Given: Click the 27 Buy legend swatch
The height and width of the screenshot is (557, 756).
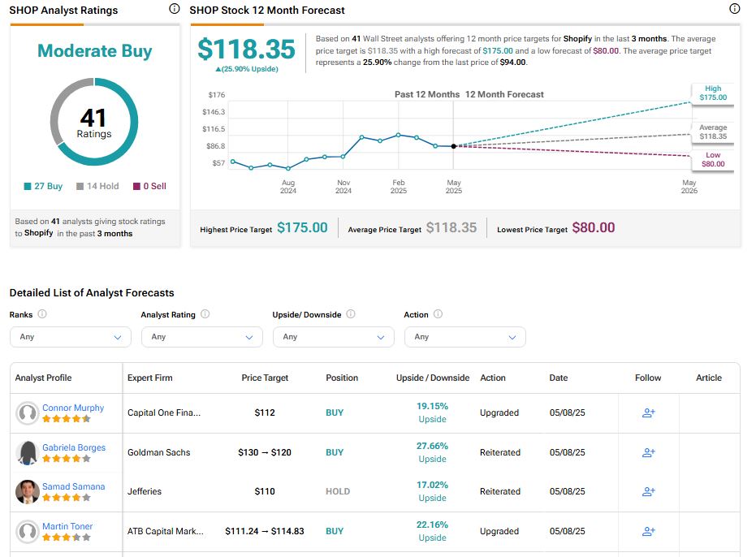Looking at the screenshot, I should [x=28, y=186].
